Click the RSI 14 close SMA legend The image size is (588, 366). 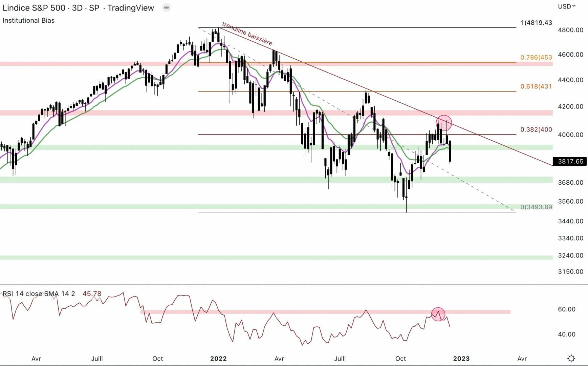pos(39,293)
